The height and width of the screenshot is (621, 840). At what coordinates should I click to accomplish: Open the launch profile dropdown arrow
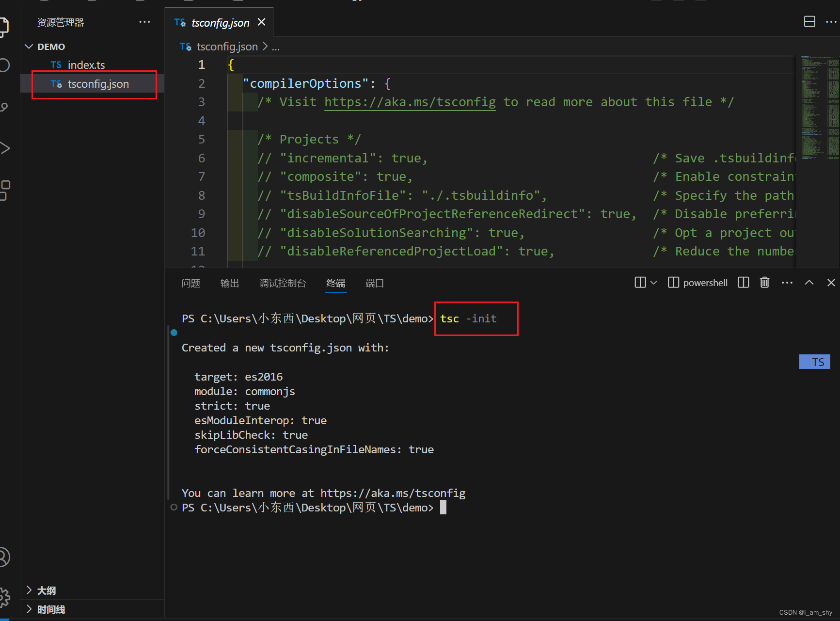point(653,283)
